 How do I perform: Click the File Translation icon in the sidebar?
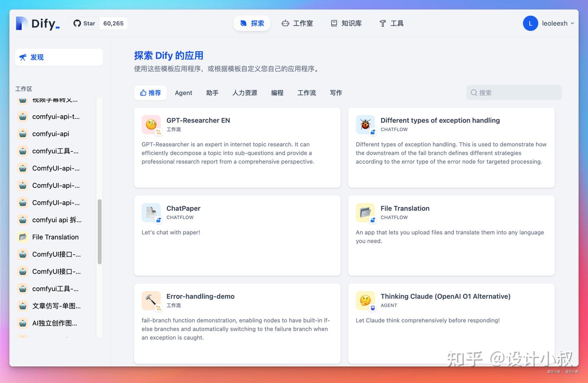pyautogui.click(x=23, y=237)
